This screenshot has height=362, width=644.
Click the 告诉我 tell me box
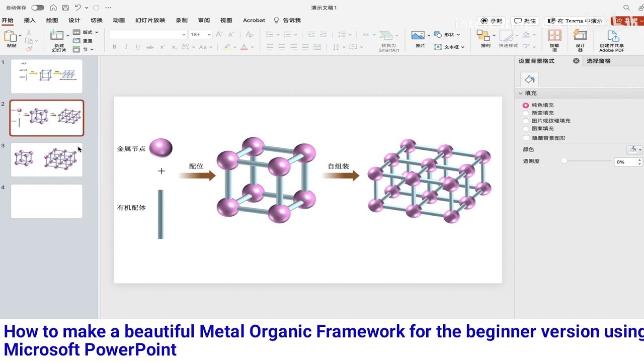point(287,21)
